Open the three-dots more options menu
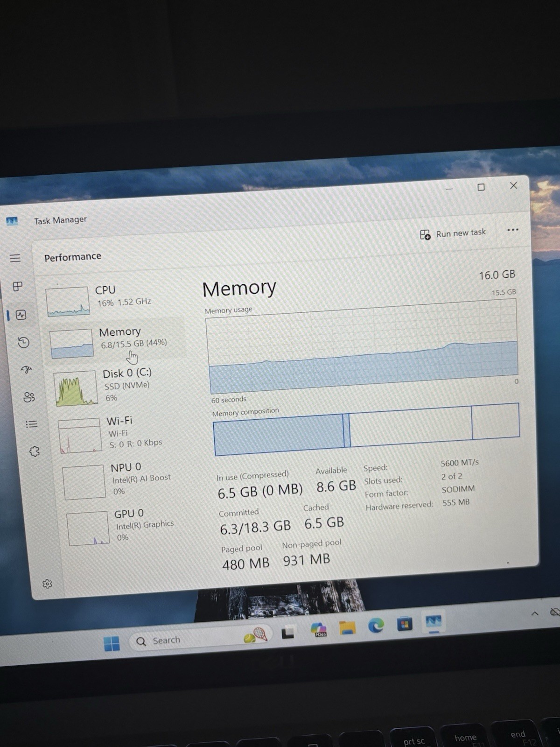Image resolution: width=560 pixels, height=747 pixels. pos(513,230)
